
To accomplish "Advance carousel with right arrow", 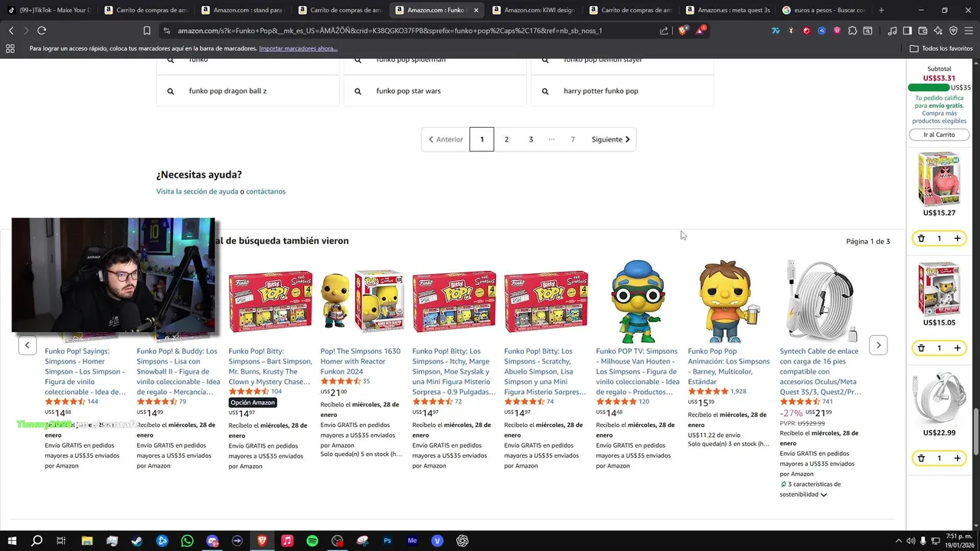I will click(x=878, y=345).
